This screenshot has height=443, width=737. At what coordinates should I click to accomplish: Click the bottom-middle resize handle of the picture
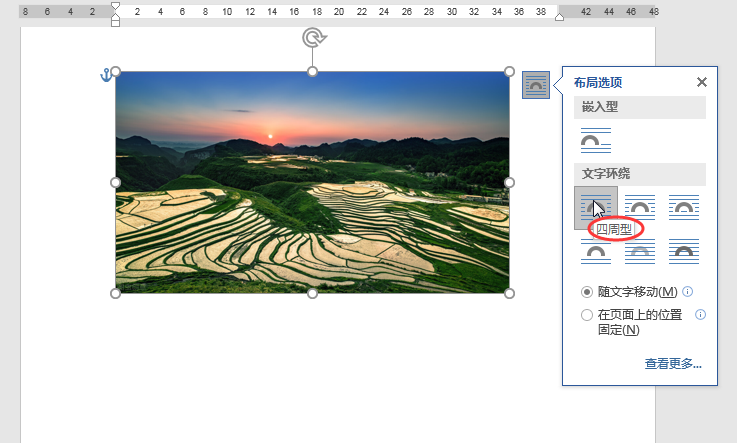coord(313,294)
